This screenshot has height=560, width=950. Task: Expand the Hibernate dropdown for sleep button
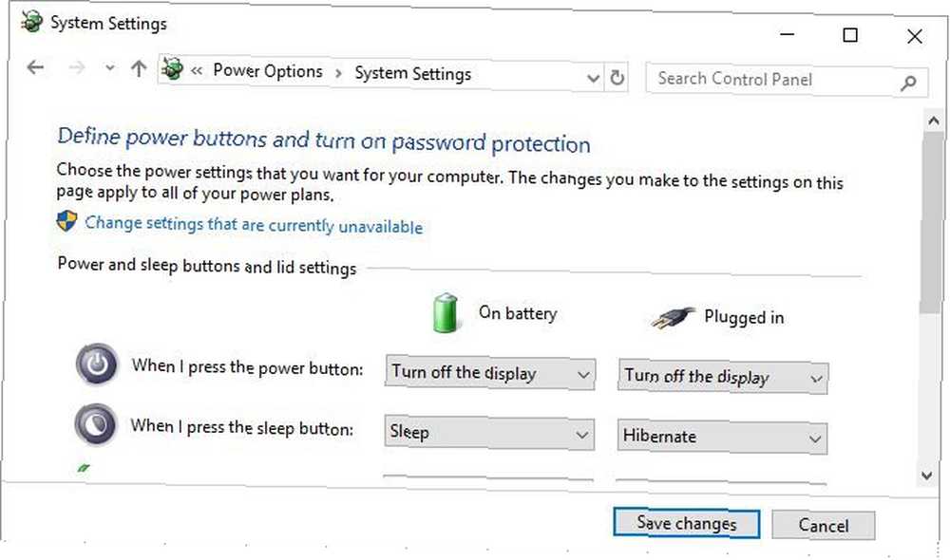point(722,438)
